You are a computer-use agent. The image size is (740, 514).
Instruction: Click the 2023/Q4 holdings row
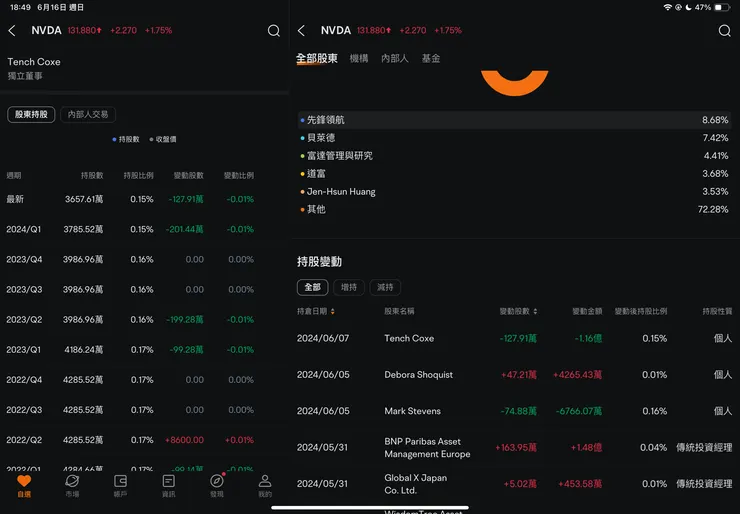[x=130, y=260]
